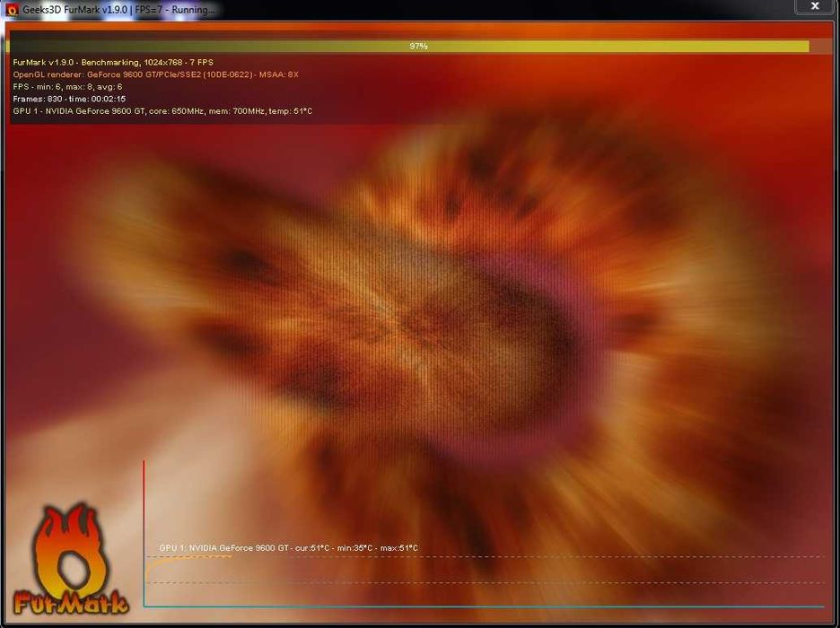The height and width of the screenshot is (628, 840).
Task: Click the FurMark flame logo
Action: point(70,559)
